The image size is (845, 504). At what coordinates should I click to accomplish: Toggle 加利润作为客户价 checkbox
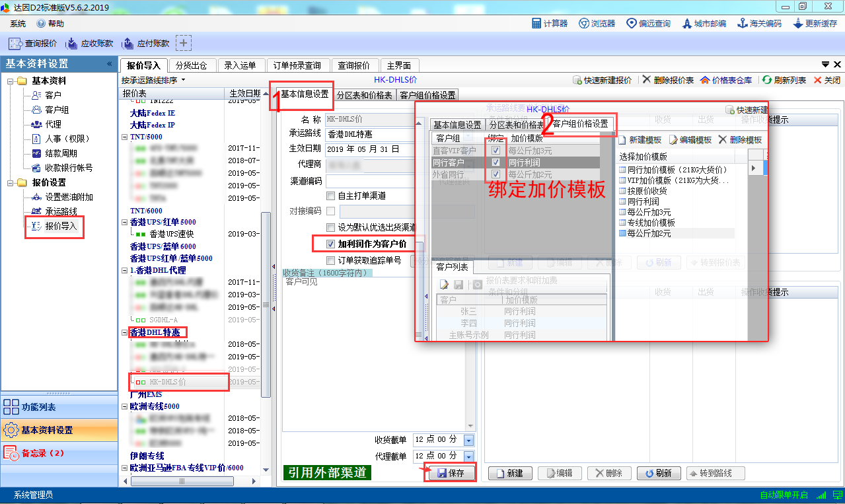click(331, 244)
